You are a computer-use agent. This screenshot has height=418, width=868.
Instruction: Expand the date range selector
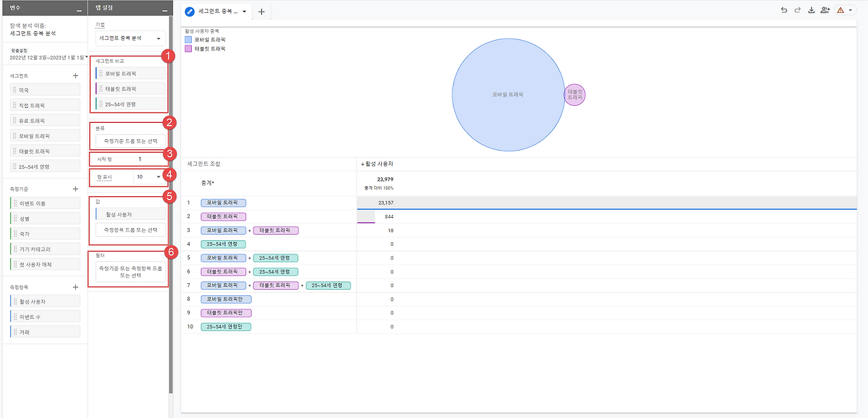[x=46, y=58]
